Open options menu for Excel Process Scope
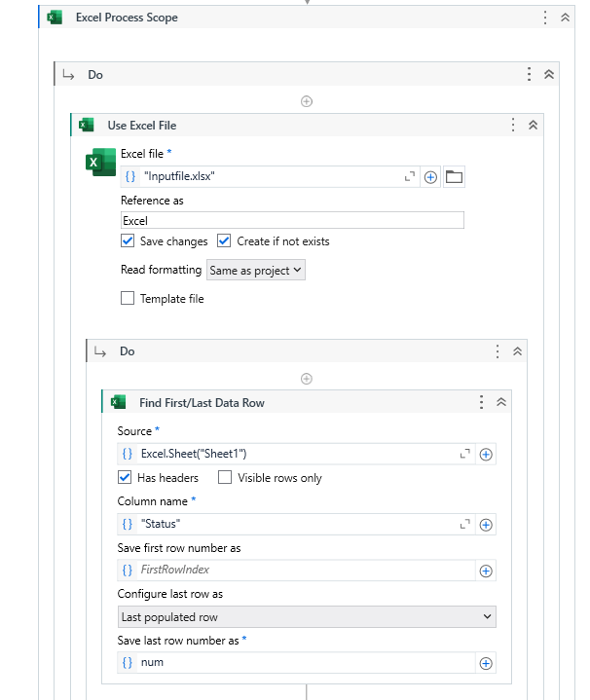Viewport: 590px width, 700px height. [x=546, y=18]
